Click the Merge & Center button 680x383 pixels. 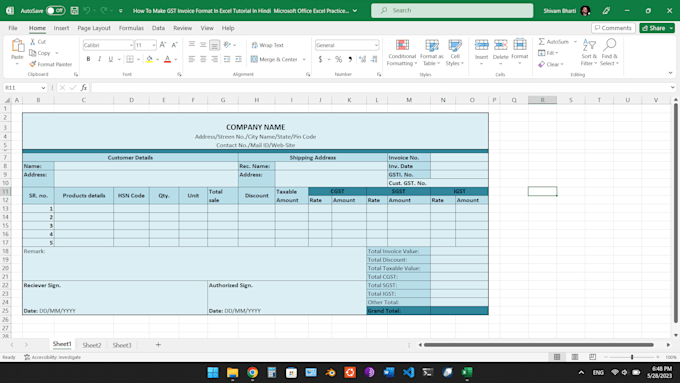(275, 59)
